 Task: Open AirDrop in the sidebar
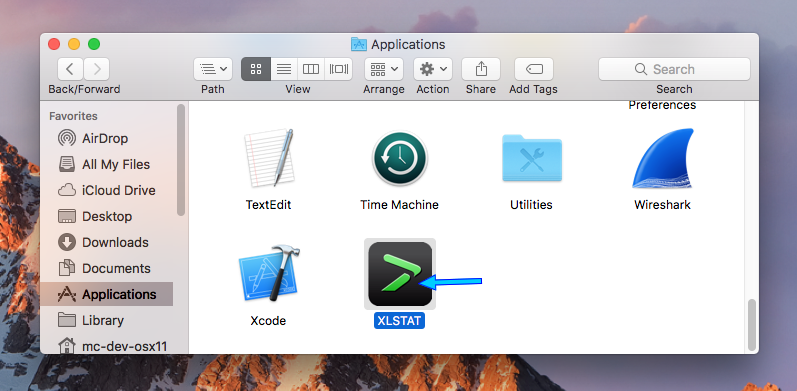coord(107,138)
